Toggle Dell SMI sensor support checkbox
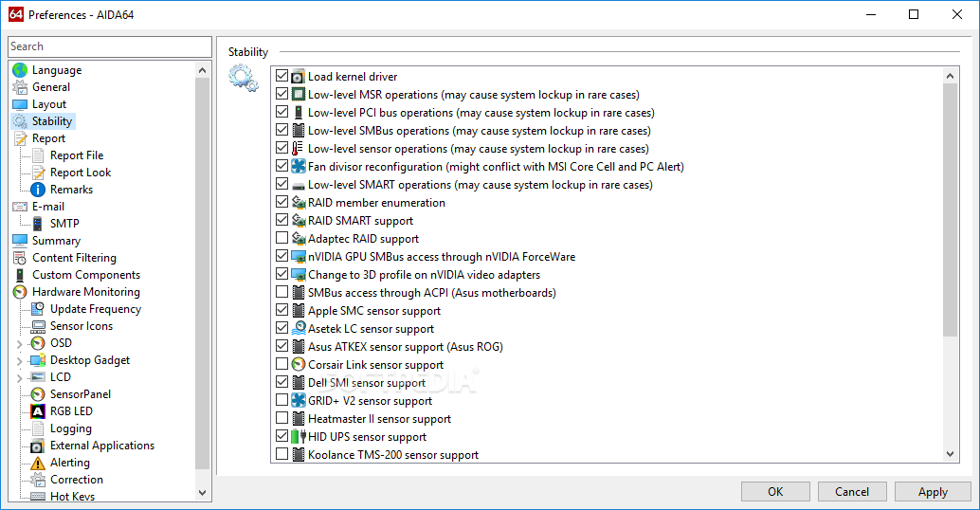 [x=281, y=382]
